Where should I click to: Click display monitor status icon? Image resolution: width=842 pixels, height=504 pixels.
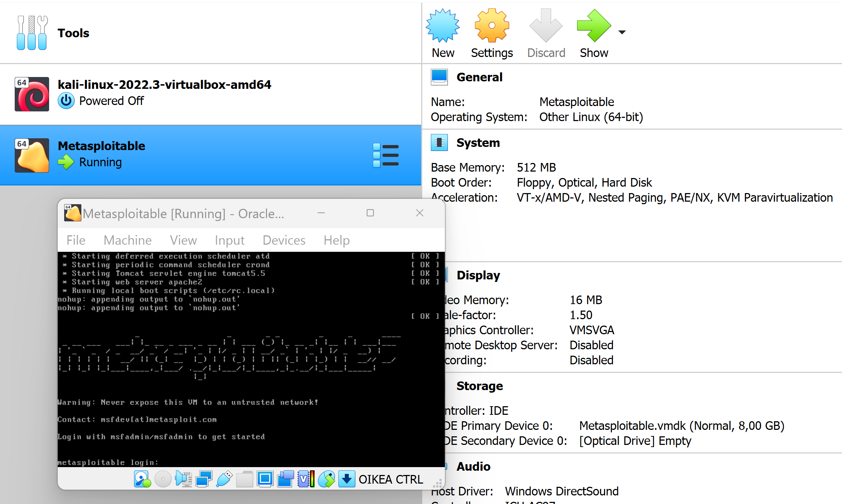click(x=265, y=479)
